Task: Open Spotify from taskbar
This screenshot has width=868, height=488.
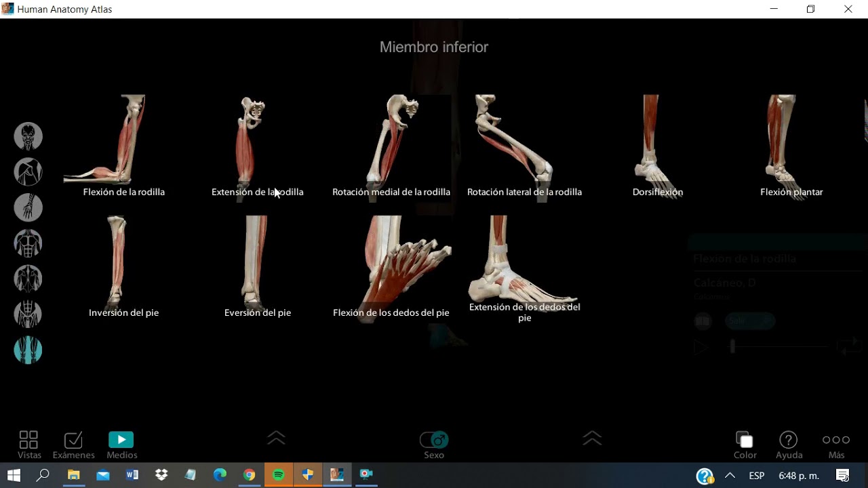Action: 279,475
